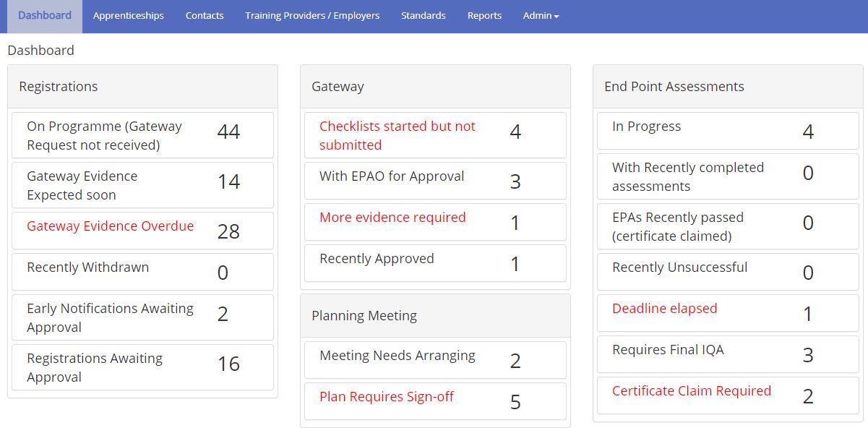Screen dimensions: 868x428
Task: Open More evidence required entry
Action: (x=435, y=222)
